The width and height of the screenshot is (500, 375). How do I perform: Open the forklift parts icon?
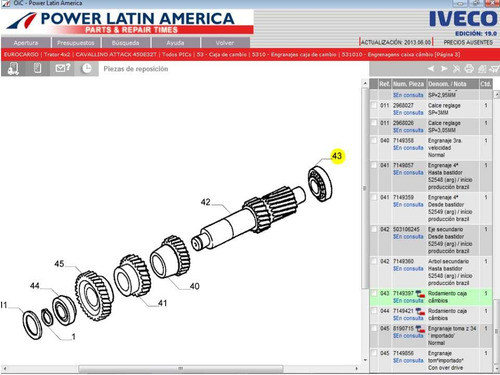(13, 69)
